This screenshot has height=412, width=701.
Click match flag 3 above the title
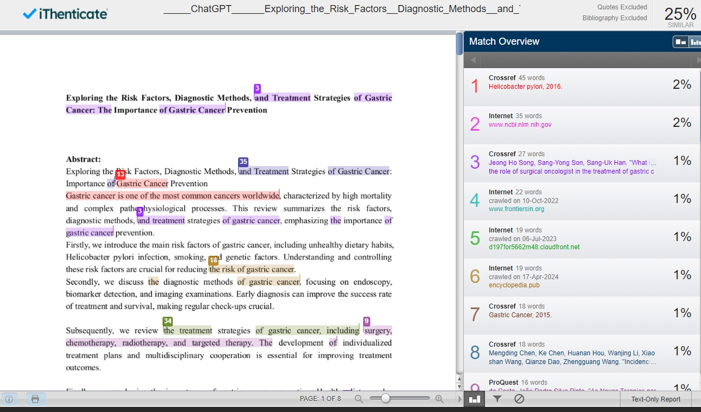coord(257,88)
